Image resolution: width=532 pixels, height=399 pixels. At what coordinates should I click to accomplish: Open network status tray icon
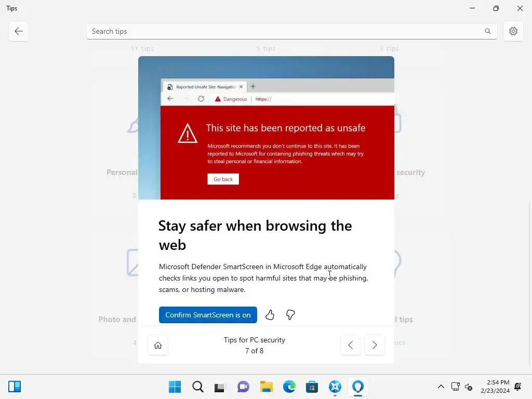point(455,387)
